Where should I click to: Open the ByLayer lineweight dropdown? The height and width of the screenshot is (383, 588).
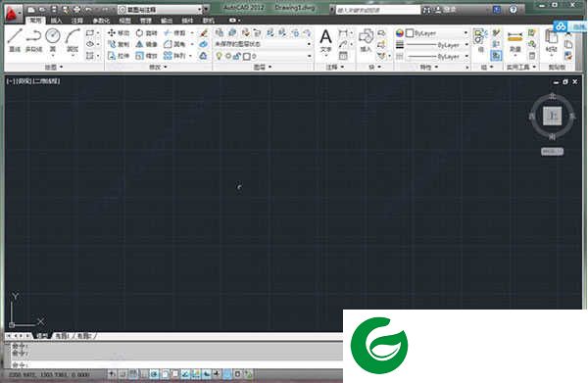(x=466, y=45)
